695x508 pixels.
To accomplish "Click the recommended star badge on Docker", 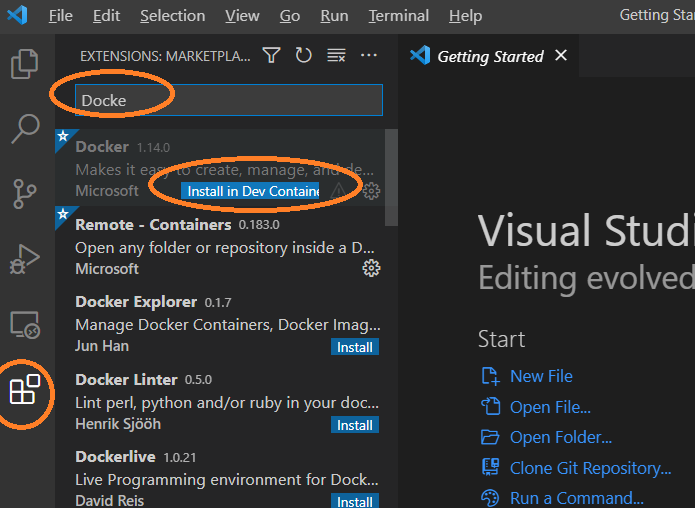I will 63,136.
